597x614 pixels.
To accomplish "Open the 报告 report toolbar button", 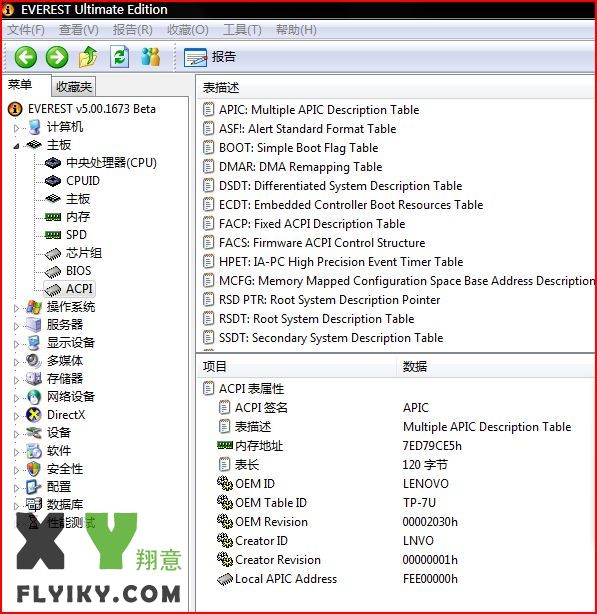I will pos(210,57).
